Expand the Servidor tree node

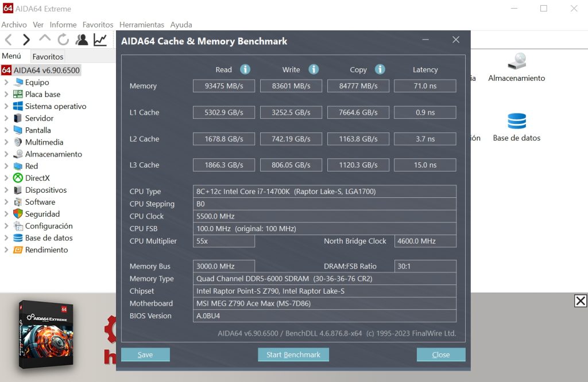pyautogui.click(x=6, y=118)
